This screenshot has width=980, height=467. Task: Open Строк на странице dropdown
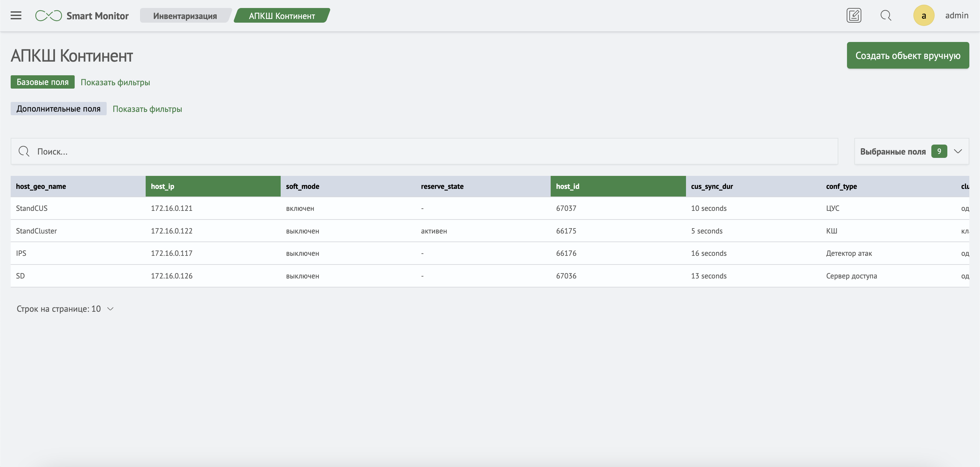click(x=65, y=309)
